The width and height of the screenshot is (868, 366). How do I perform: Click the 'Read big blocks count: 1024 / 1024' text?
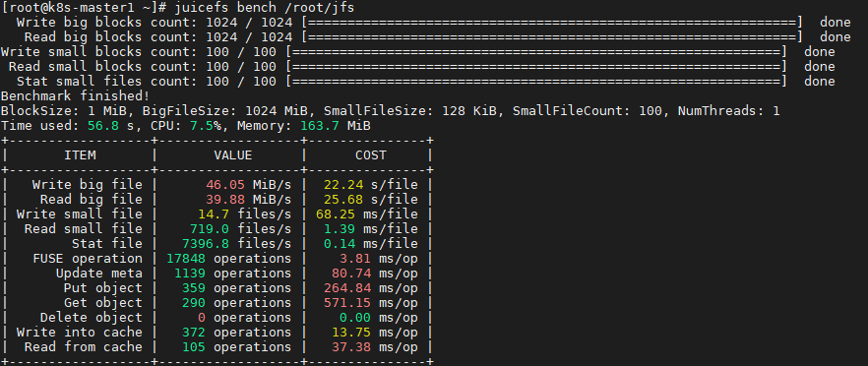pos(158,37)
